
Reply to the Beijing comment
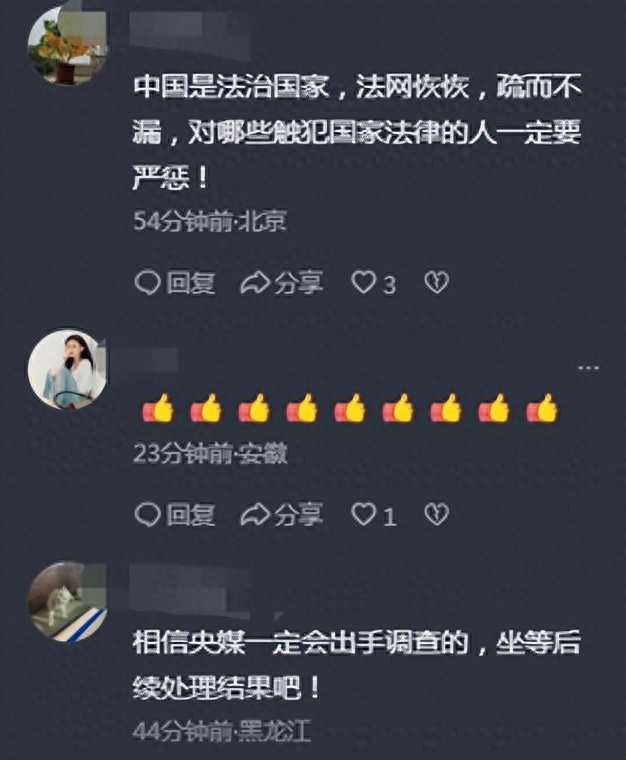click(x=175, y=283)
